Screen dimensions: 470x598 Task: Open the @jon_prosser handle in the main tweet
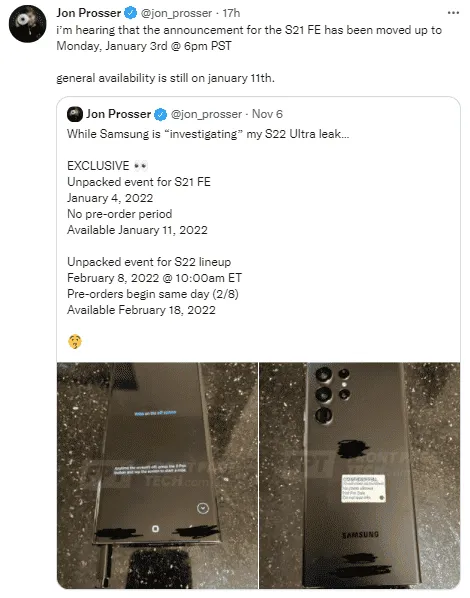point(176,13)
